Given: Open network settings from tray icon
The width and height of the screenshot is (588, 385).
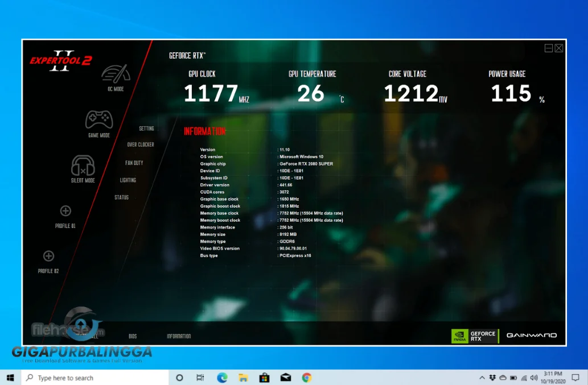Looking at the screenshot, I should [524, 378].
